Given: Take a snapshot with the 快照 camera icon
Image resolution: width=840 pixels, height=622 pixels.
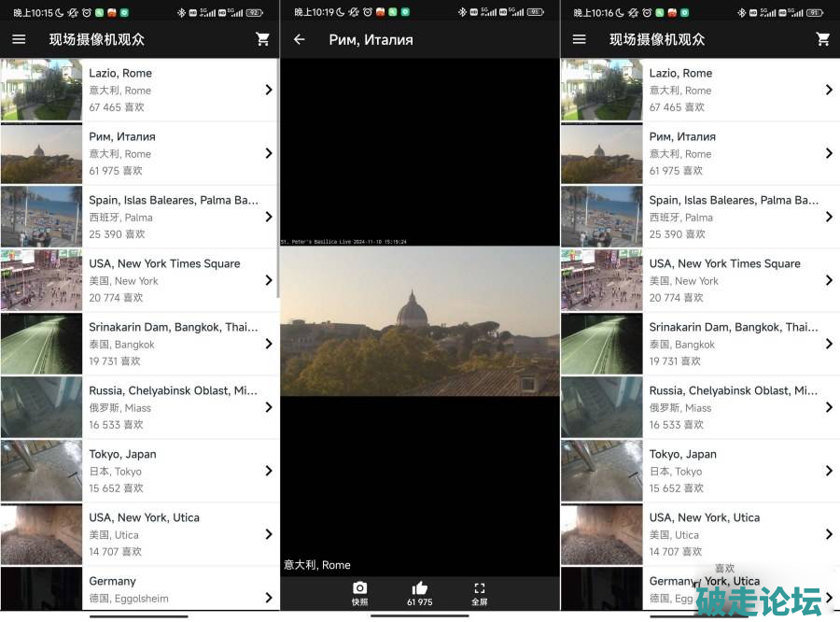Looking at the screenshot, I should 360,592.
